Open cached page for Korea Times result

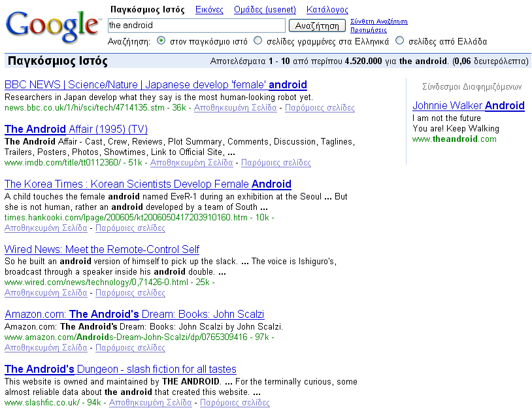click(x=46, y=228)
